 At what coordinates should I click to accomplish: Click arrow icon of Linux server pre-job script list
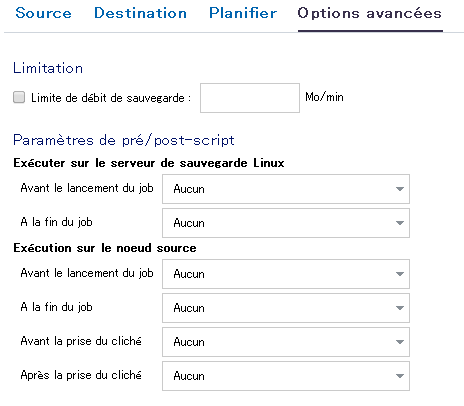[x=400, y=189]
